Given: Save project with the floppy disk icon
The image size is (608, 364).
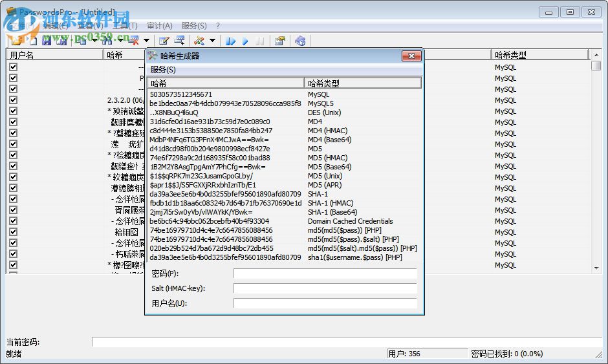Looking at the screenshot, I should point(47,40).
